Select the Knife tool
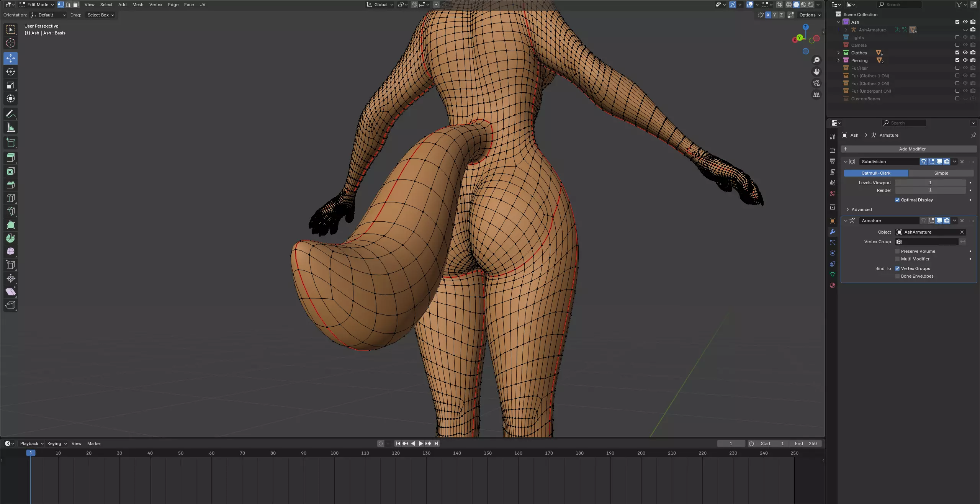Image resolution: width=980 pixels, height=504 pixels. pos(11,211)
